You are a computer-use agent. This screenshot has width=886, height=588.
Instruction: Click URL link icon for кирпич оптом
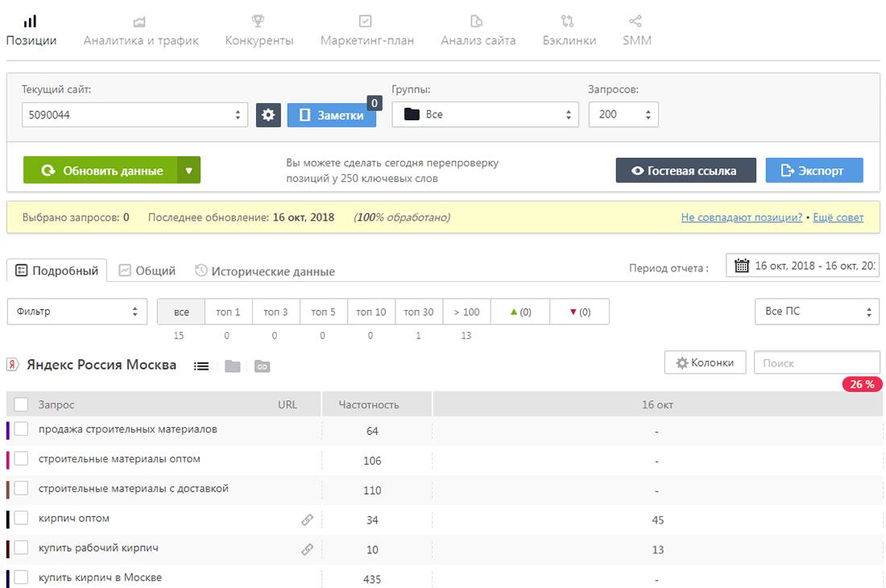click(x=307, y=520)
